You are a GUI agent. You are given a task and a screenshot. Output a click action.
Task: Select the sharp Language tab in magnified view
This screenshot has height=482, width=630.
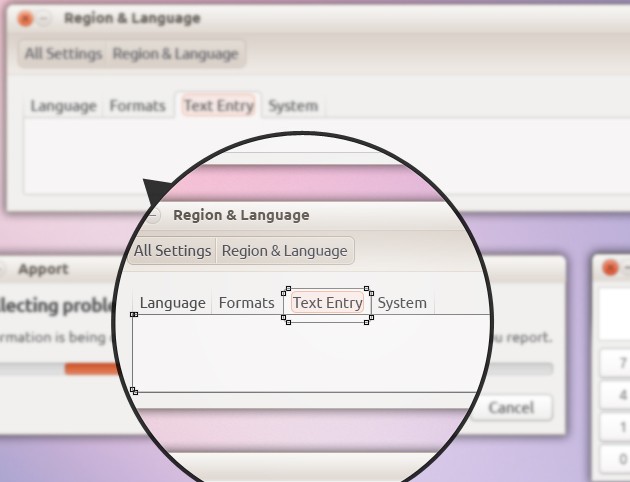coord(172,303)
